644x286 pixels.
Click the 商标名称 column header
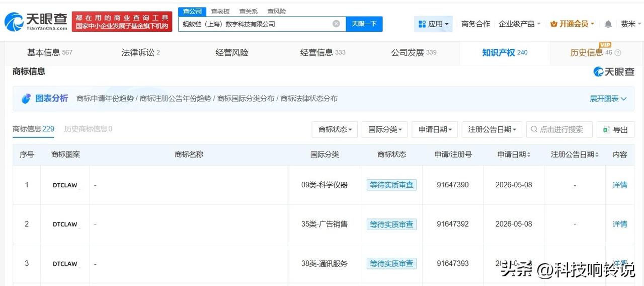pyautogui.click(x=189, y=155)
